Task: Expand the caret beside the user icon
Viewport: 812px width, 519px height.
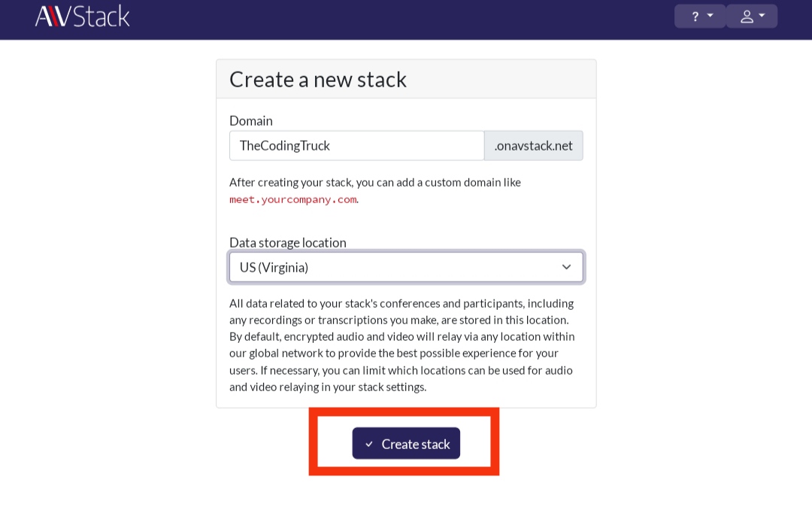Action: [x=762, y=16]
